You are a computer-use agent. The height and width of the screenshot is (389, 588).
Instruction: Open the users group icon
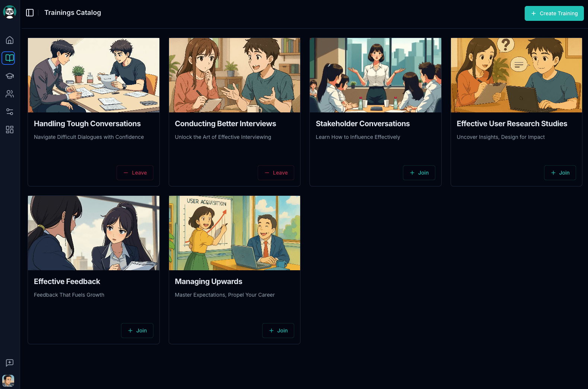tap(10, 94)
